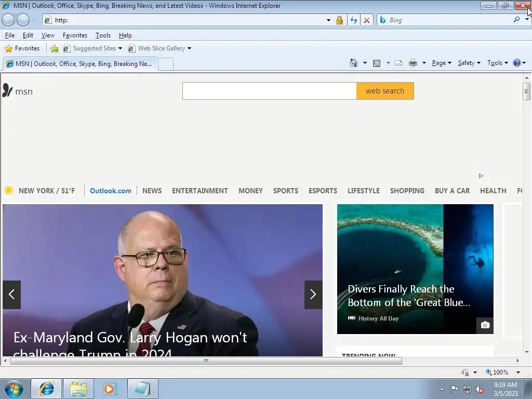Click the network tray icon
532x399 pixels.
(467, 390)
